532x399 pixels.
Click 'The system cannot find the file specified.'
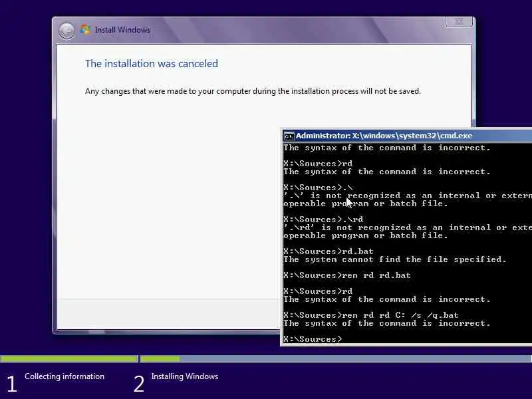(394, 259)
